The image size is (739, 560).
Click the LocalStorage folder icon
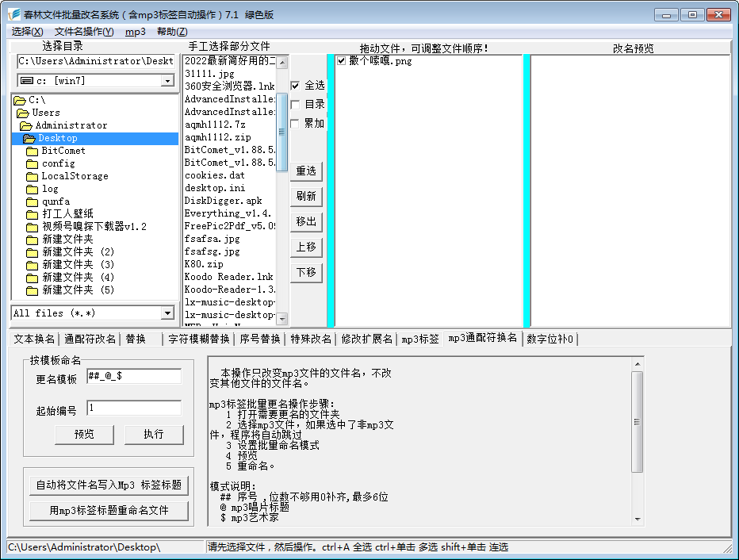[x=32, y=176]
